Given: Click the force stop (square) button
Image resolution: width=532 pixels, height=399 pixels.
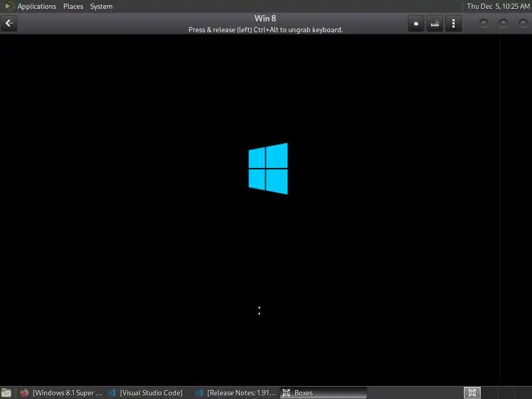Looking at the screenshot, I should pos(416,23).
